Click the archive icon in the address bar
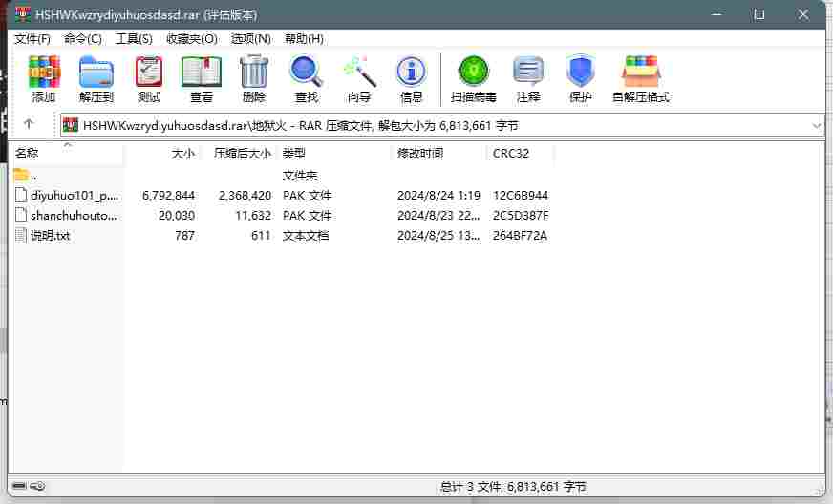This screenshot has width=833, height=504. 70,125
